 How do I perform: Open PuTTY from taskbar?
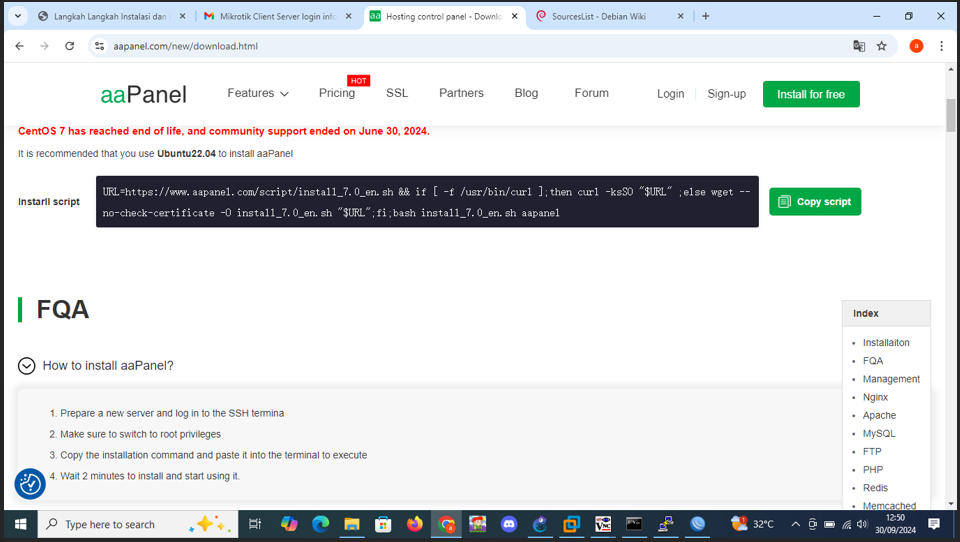pos(666,524)
